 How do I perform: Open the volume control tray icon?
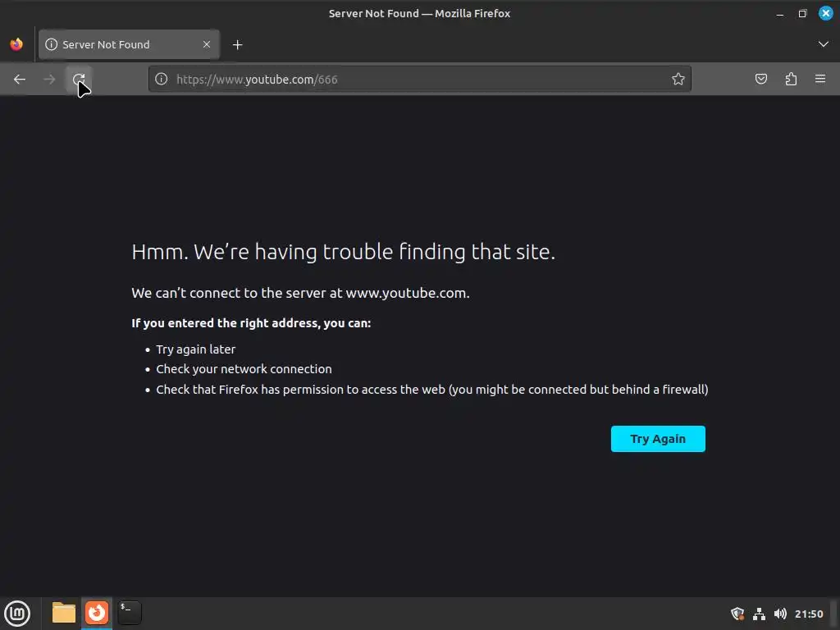tap(781, 614)
